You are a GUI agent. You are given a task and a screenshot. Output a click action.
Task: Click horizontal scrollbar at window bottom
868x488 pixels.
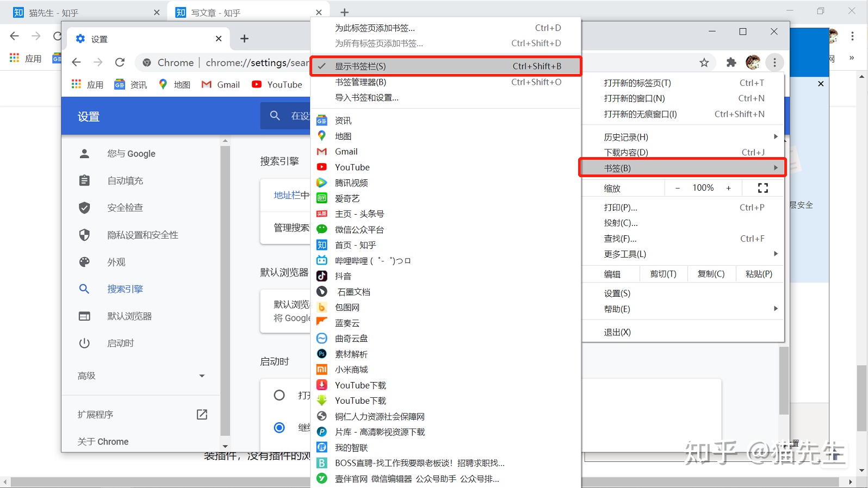point(424,482)
